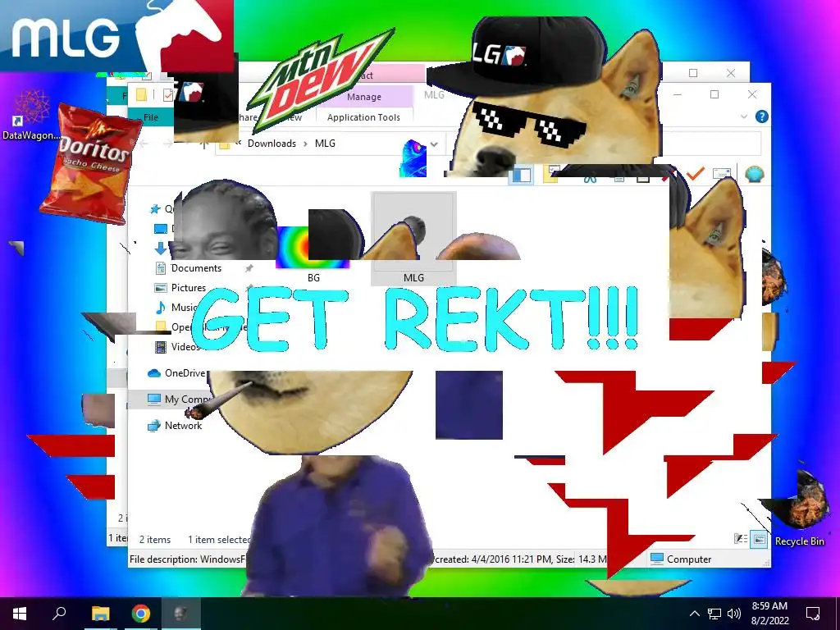Expand the ribbon with the chevron beside Help

click(x=743, y=116)
